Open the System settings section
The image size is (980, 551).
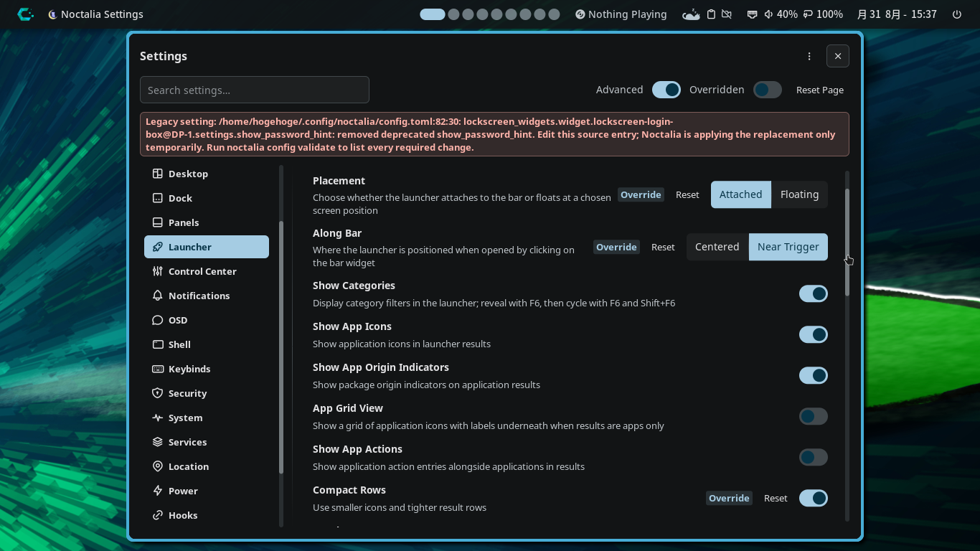207,418
